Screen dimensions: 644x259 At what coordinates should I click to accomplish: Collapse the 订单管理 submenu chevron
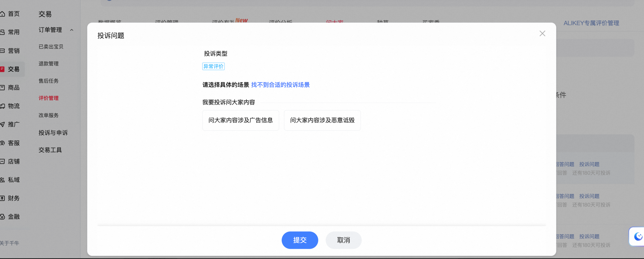click(72, 30)
